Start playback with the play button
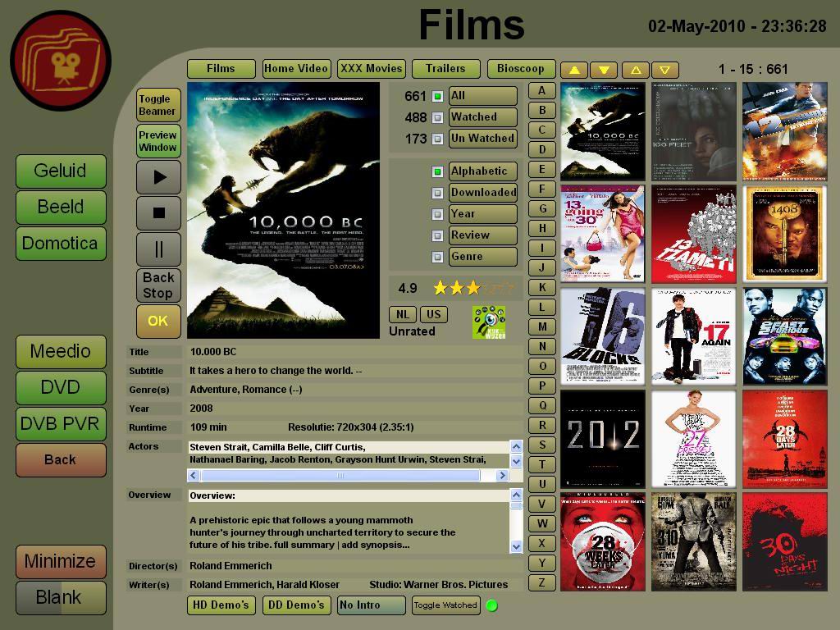 click(x=158, y=177)
